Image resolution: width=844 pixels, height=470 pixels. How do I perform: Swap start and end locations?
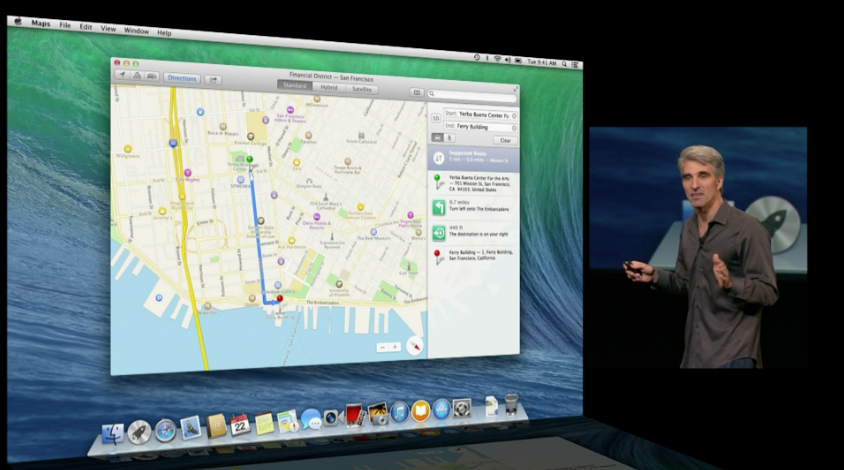coord(436,118)
